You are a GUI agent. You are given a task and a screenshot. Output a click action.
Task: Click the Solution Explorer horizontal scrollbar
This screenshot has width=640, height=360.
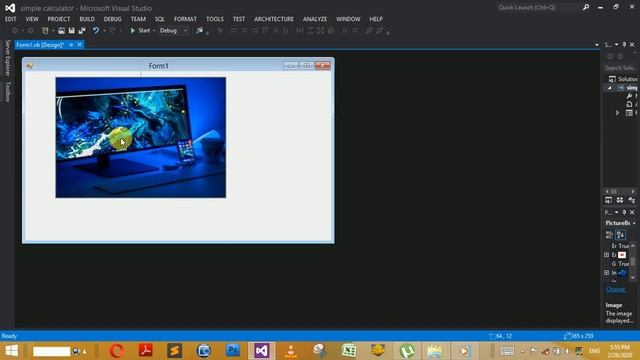coord(620,191)
